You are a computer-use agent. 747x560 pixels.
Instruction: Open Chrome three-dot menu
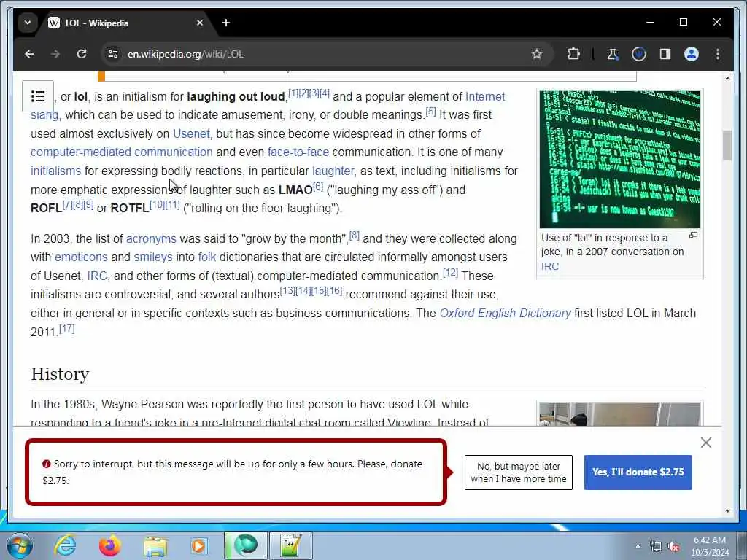[x=718, y=54]
